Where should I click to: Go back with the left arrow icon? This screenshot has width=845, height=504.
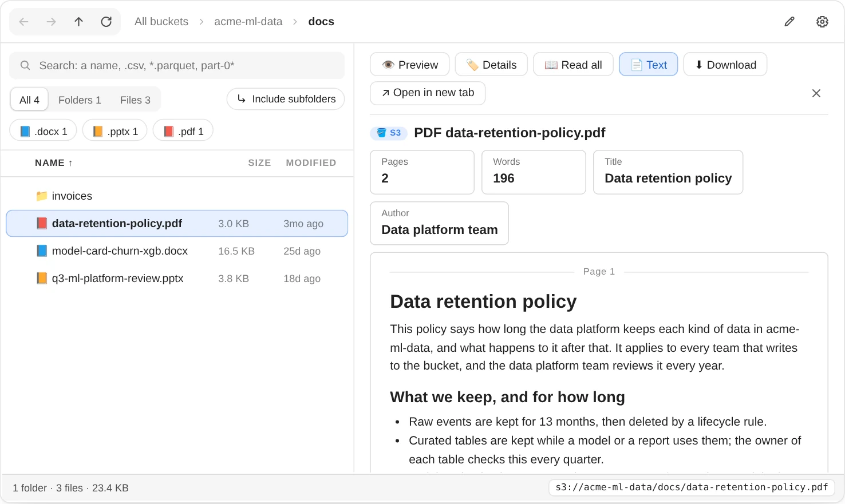tap(23, 22)
